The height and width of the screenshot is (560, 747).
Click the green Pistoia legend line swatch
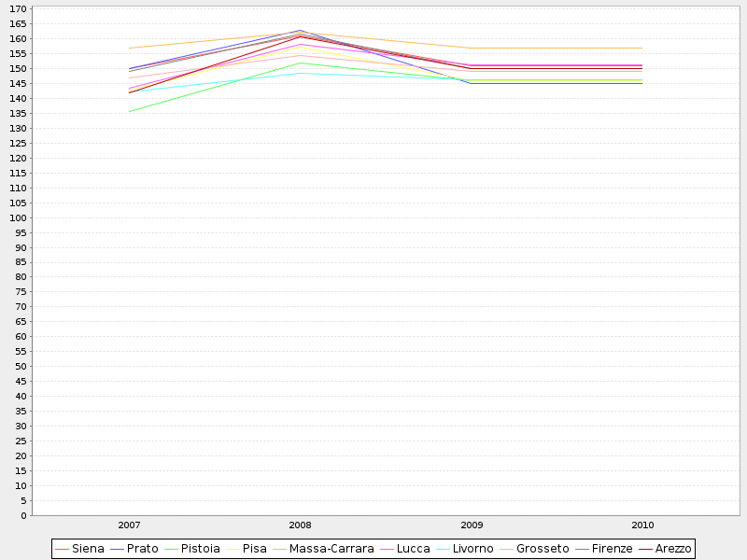pos(172,550)
